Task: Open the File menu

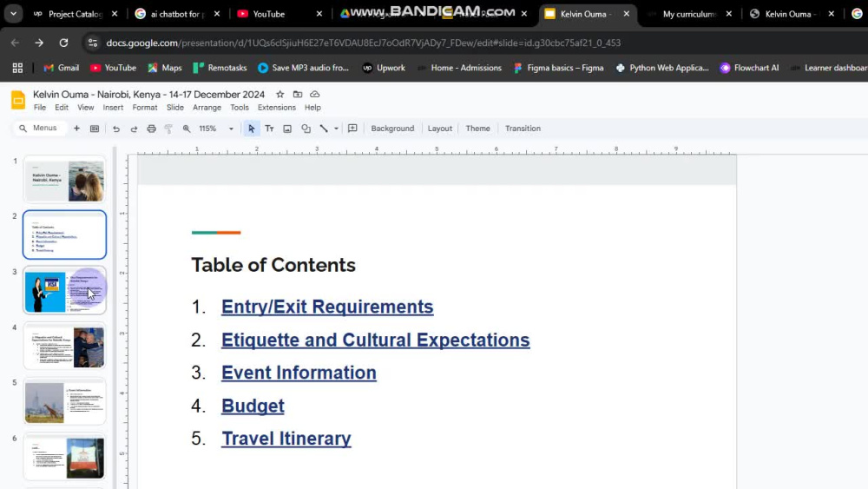Action: pos(40,108)
